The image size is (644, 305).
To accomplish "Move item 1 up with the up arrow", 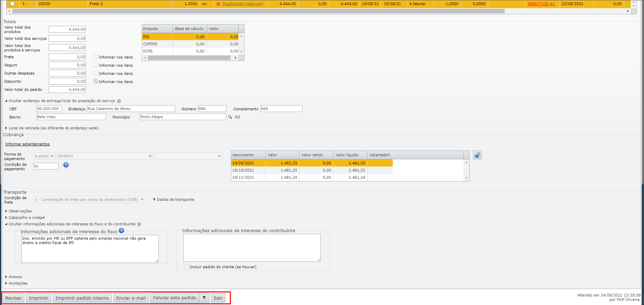I will pos(28,4).
